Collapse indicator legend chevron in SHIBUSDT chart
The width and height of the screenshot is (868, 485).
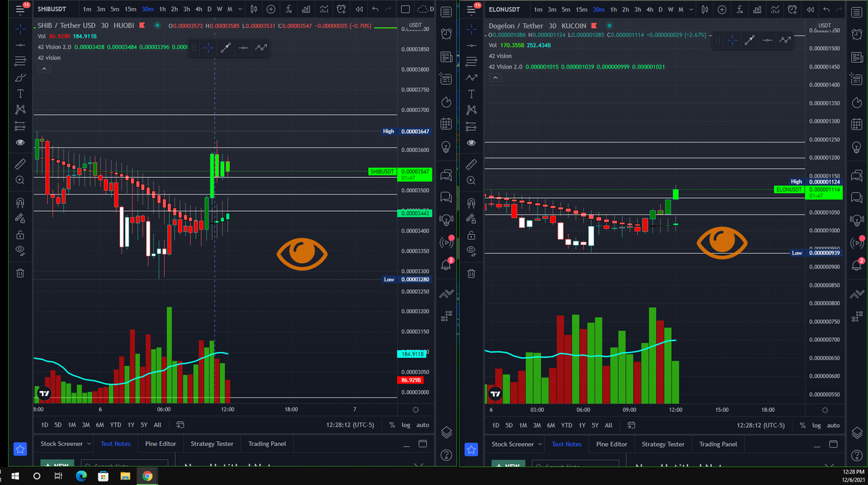click(x=44, y=69)
